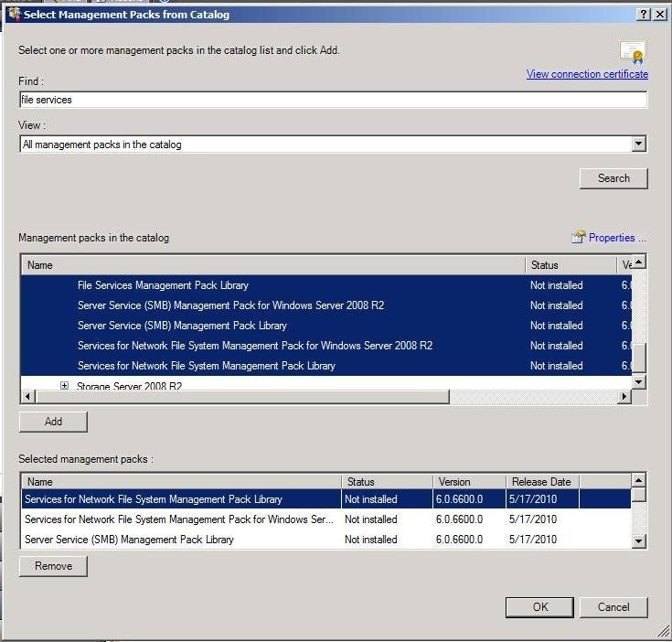Image resolution: width=672 pixels, height=642 pixels.
Task: Select Services for Network File System Library in selected list
Action: (325, 499)
